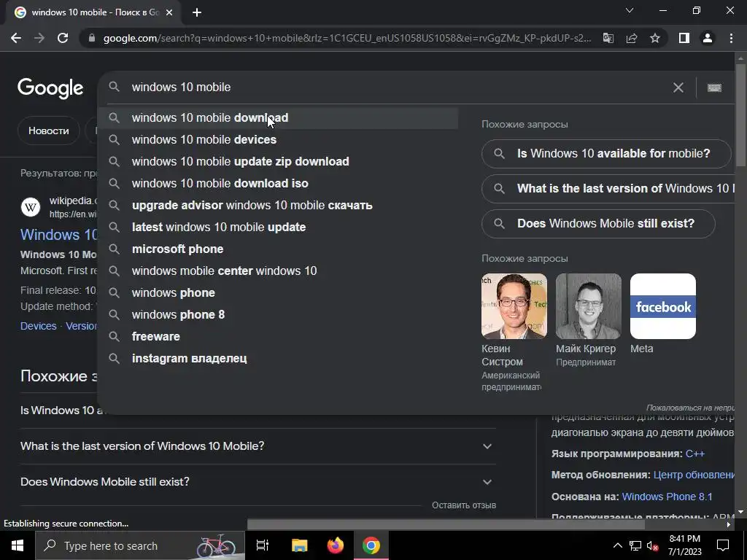Choose the 'windows phone 8' suggestion
The width and height of the screenshot is (747, 560).
pyautogui.click(x=278, y=315)
